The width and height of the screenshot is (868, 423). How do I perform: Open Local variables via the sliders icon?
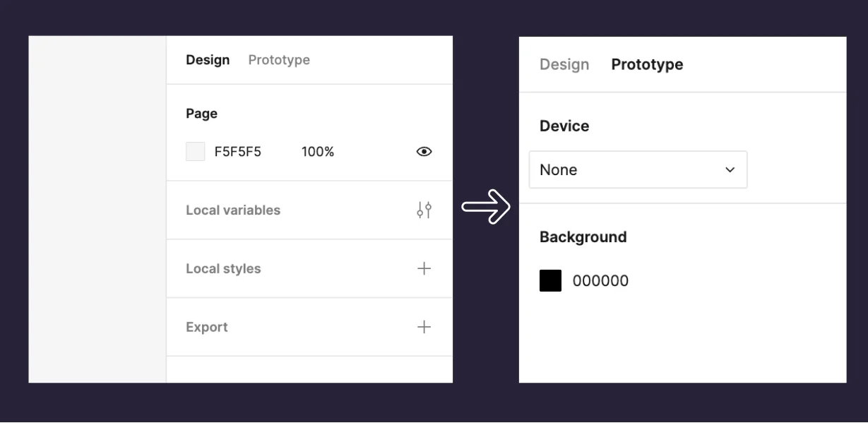coord(424,210)
